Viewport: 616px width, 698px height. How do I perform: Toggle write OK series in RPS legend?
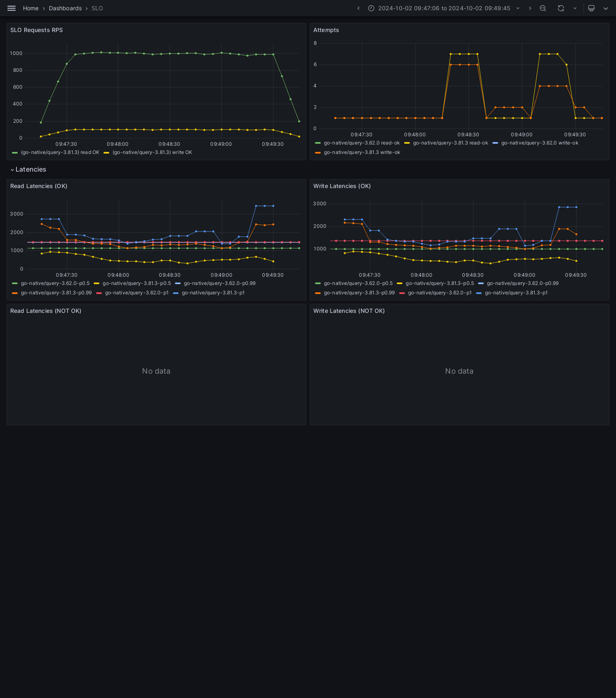pyautogui.click(x=152, y=152)
